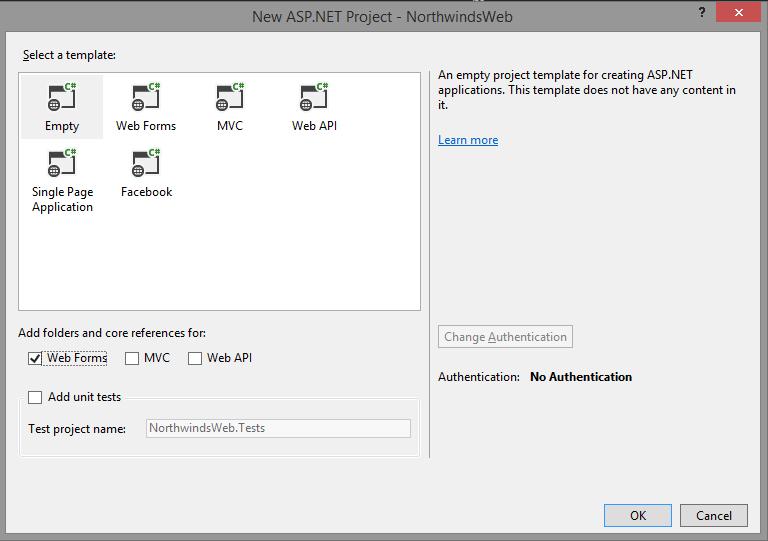Check the Add unit tests box
Image resolution: width=768 pixels, height=541 pixels.
35,397
